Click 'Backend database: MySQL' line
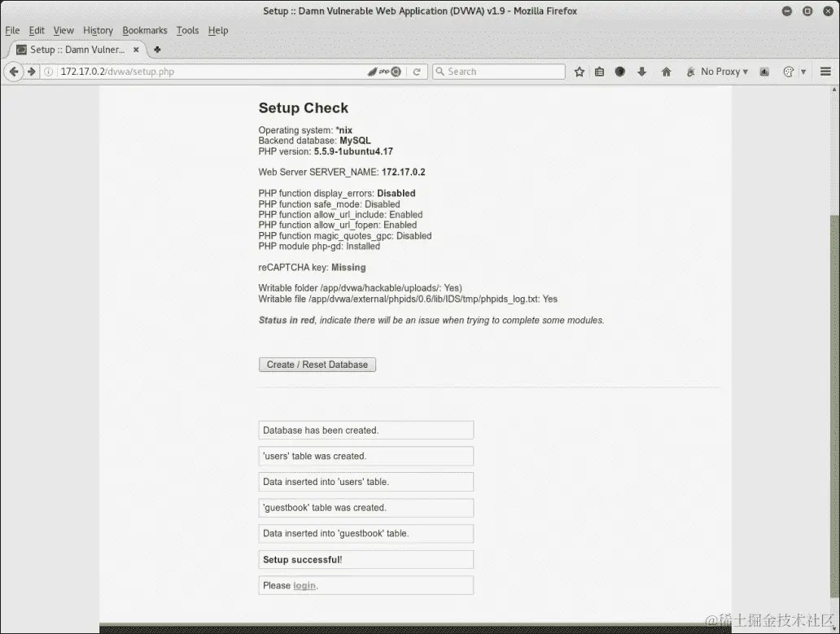The width and height of the screenshot is (840, 634). (x=314, y=141)
